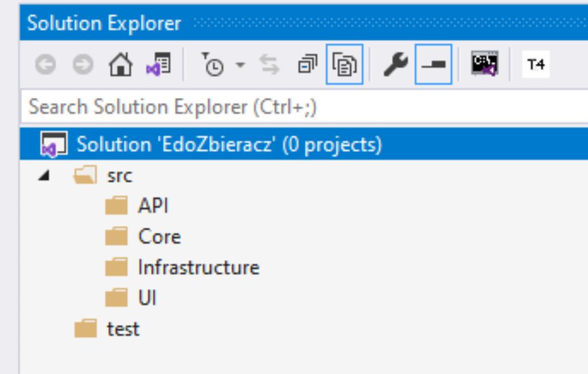
Task: Select the API folder
Action: tap(153, 206)
